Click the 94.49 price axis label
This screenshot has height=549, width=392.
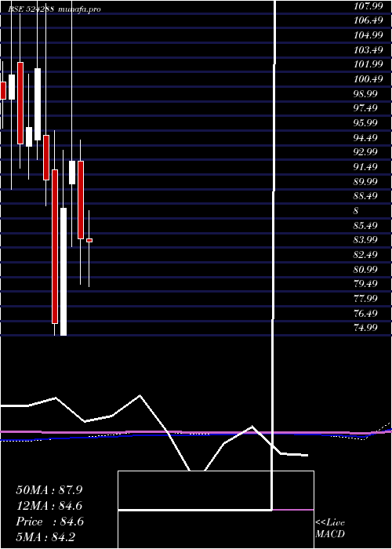[x=365, y=137]
